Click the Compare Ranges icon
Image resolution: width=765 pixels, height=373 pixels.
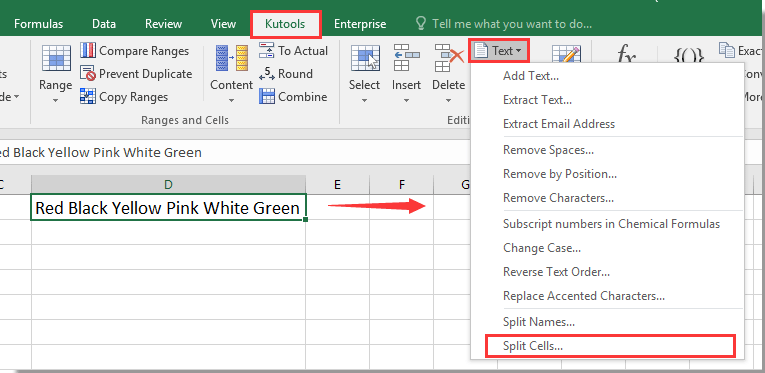point(88,50)
